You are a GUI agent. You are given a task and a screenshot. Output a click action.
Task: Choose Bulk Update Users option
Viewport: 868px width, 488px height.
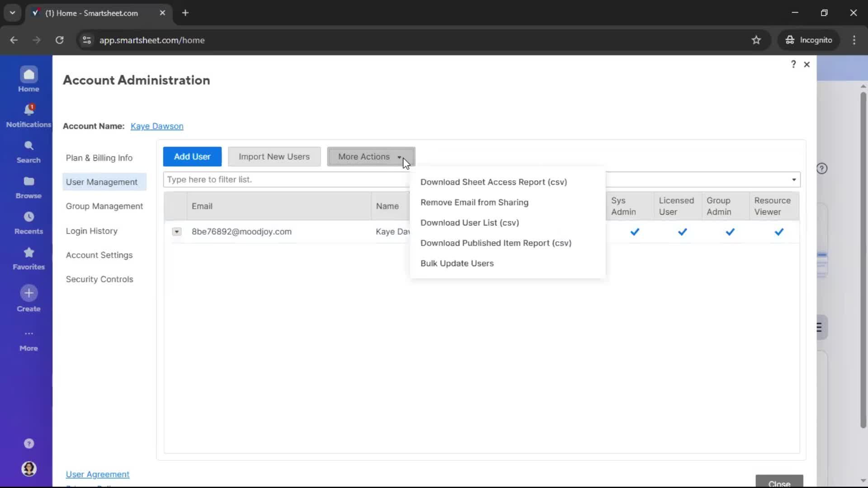(457, 263)
